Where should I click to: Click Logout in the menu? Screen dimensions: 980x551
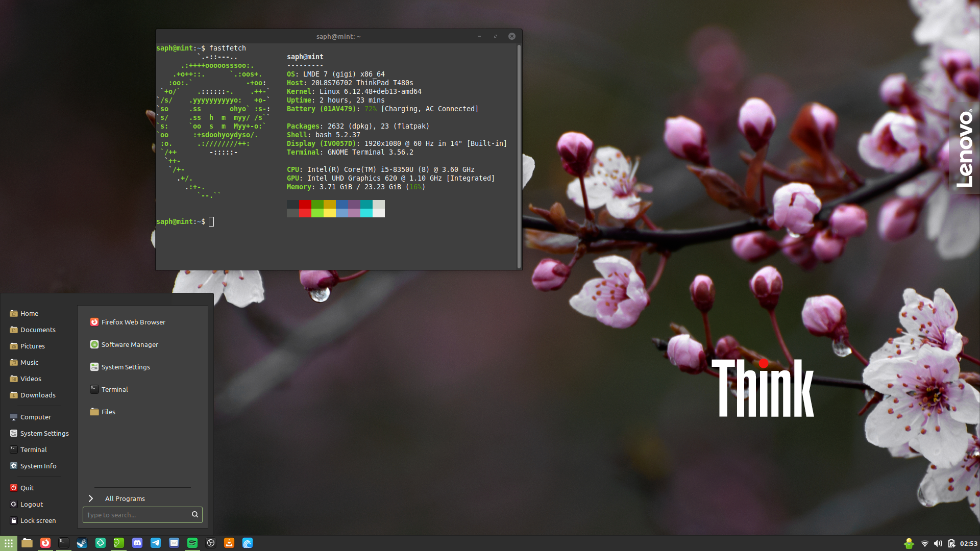[x=31, y=504]
